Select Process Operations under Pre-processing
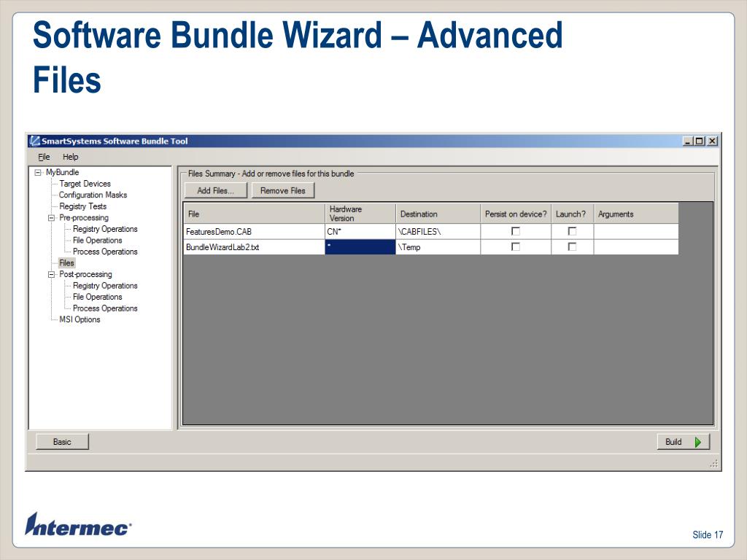Image resolution: width=747 pixels, height=560 pixels. [105, 252]
